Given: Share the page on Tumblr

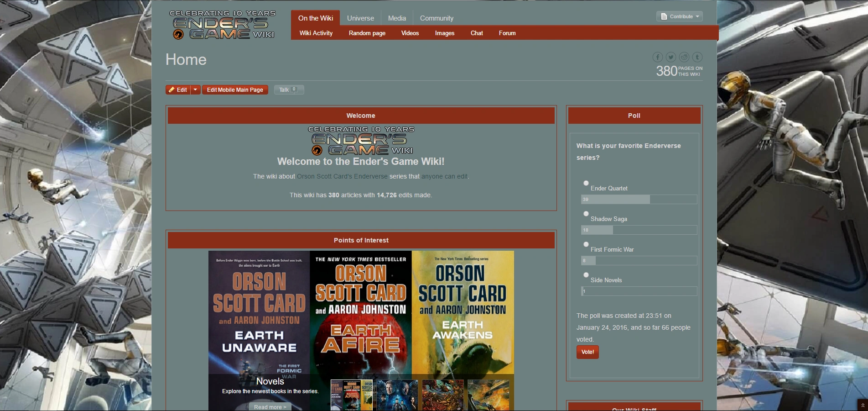Looking at the screenshot, I should pyautogui.click(x=697, y=57).
